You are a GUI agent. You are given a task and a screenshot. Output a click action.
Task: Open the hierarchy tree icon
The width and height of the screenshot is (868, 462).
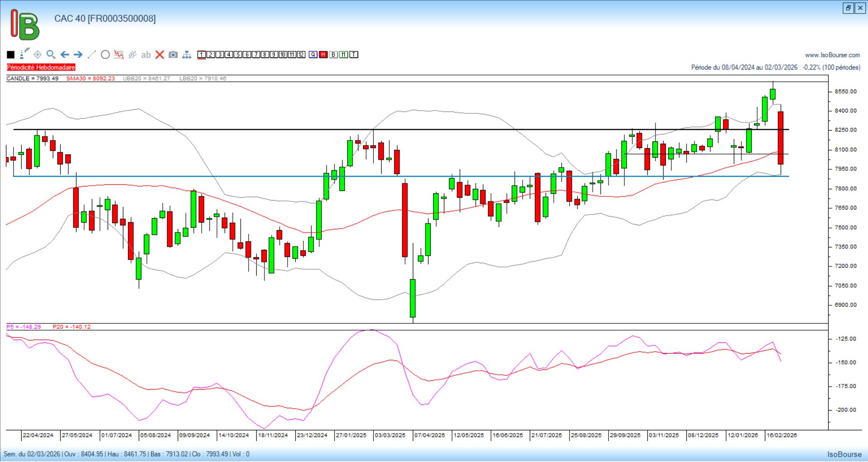(x=187, y=55)
